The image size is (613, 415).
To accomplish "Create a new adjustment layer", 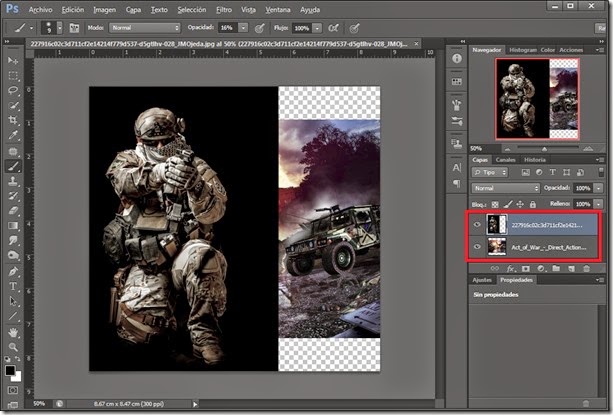I will coord(541,268).
